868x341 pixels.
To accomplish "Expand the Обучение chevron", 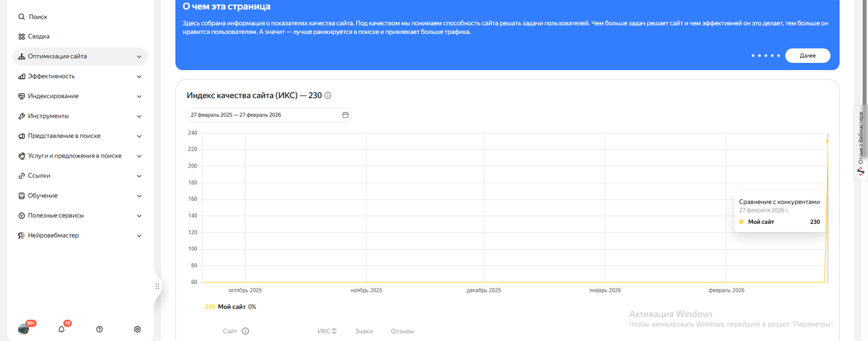I will point(139,196).
